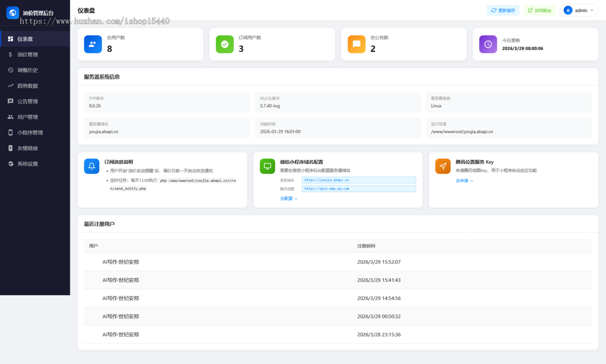This screenshot has height=364, width=606.
Task: Click the 系统域名 https://youjia.abapi.cn field
Action: pos(359,180)
